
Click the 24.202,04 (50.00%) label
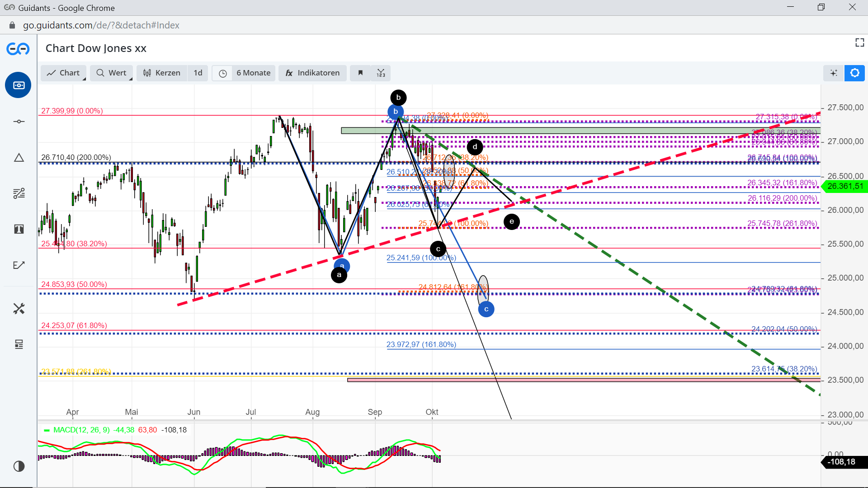(x=784, y=329)
